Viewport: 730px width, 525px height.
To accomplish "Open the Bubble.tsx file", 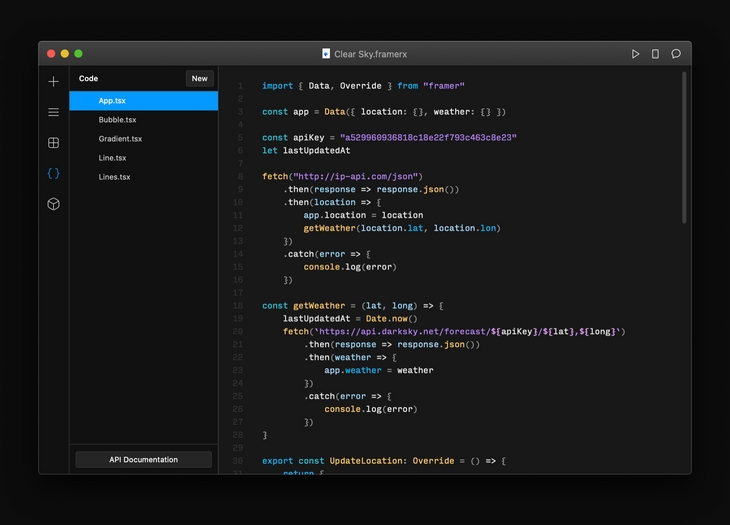I will (117, 120).
